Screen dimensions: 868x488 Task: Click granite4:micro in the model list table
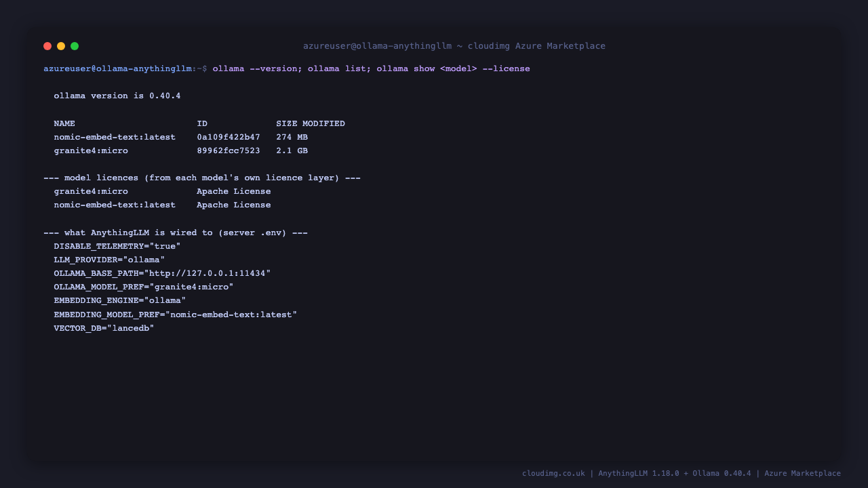coord(91,150)
